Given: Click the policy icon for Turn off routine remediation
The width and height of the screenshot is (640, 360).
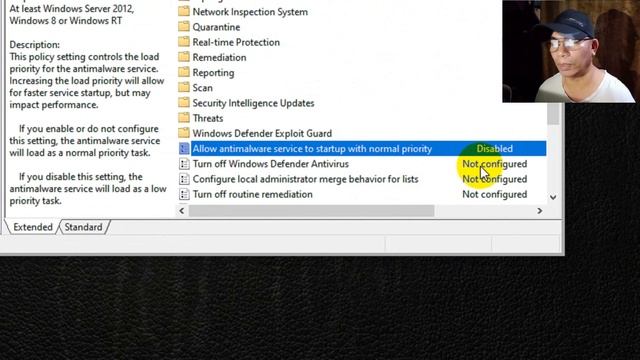Looking at the screenshot, I should [x=184, y=194].
